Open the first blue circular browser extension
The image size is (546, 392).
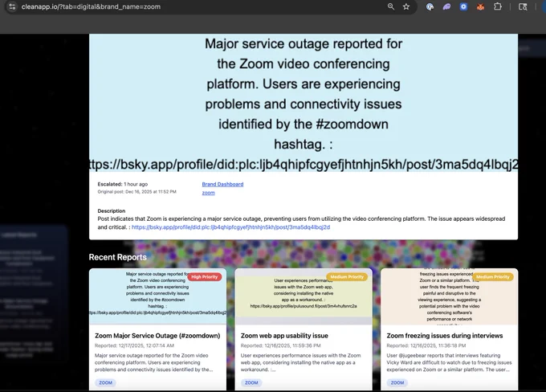tap(430, 6)
